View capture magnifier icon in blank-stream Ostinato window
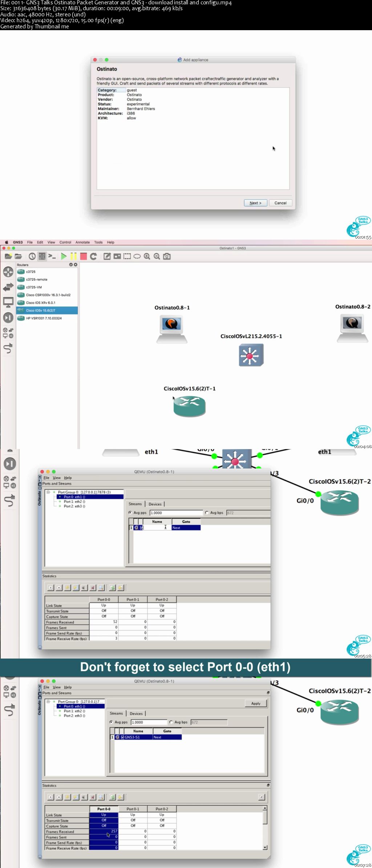The height and width of the screenshot is (868, 372). 101,588
